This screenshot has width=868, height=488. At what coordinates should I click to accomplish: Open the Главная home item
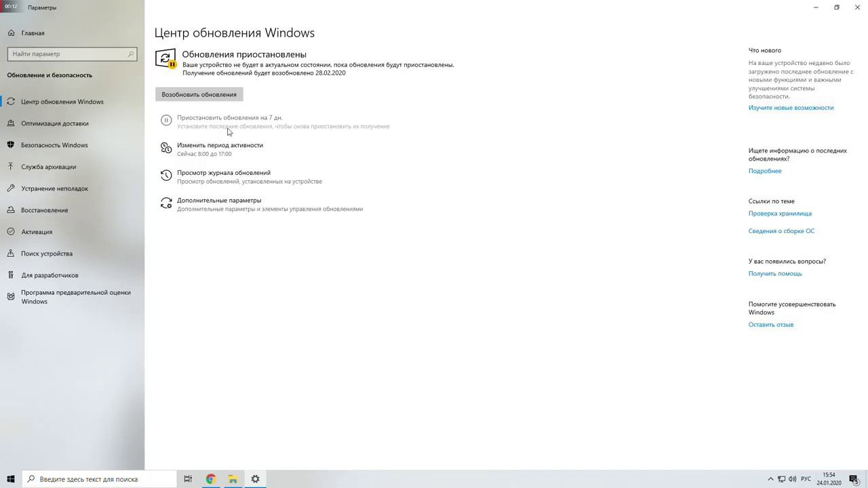tap(33, 33)
